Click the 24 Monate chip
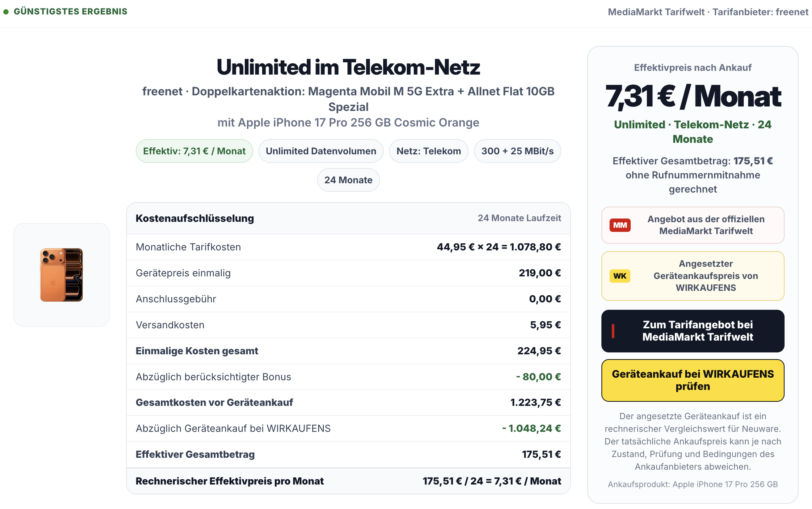The image size is (812, 509). (349, 180)
